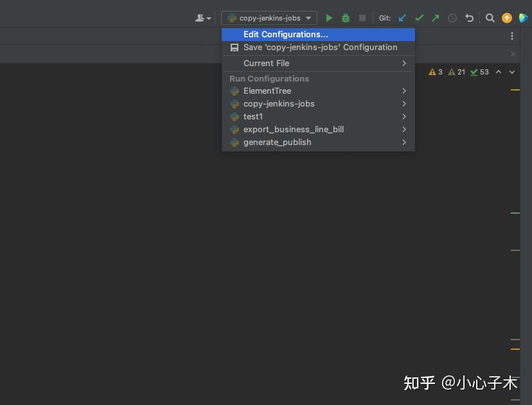
Task: Expand the ElementTree submenu chevron
Action: [x=403, y=91]
